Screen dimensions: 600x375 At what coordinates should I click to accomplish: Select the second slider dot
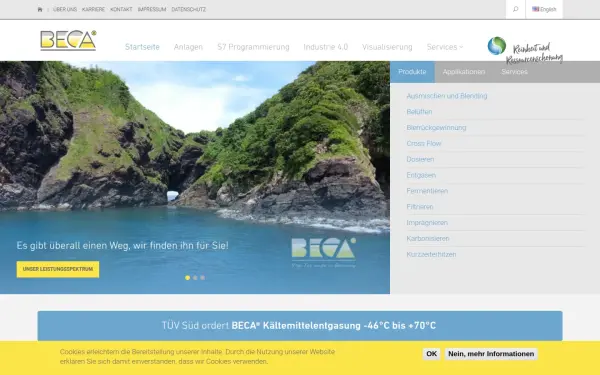195,278
